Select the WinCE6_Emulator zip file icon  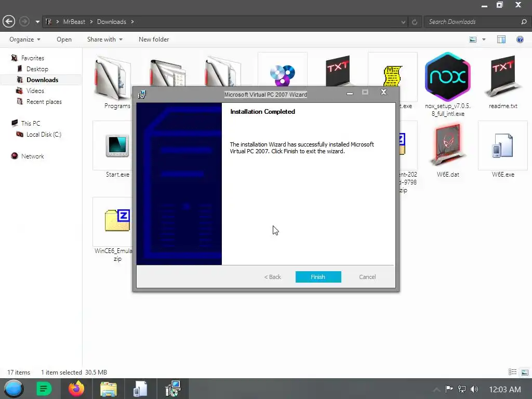point(117,220)
